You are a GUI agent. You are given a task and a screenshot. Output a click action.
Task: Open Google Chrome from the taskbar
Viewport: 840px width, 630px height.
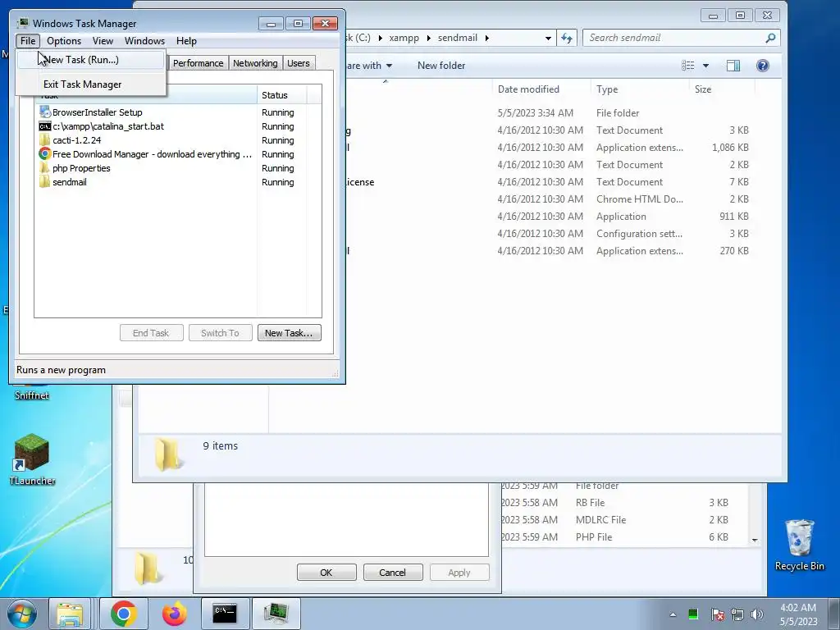click(124, 614)
